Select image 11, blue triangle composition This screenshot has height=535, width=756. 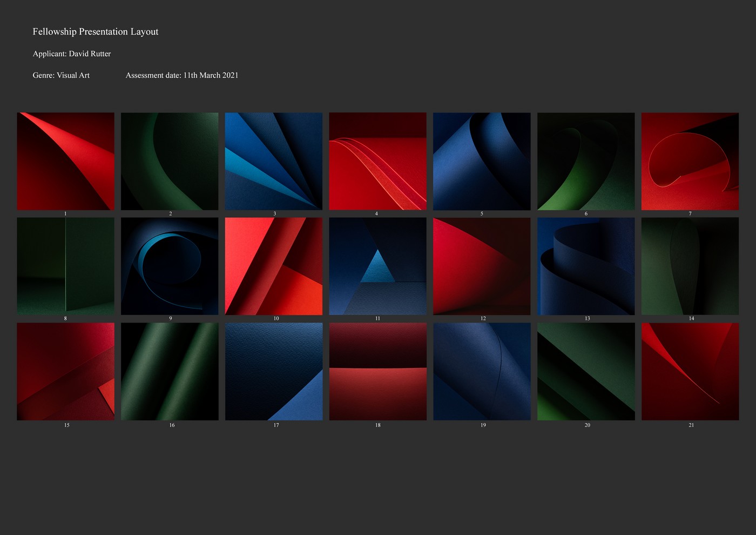[377, 265]
